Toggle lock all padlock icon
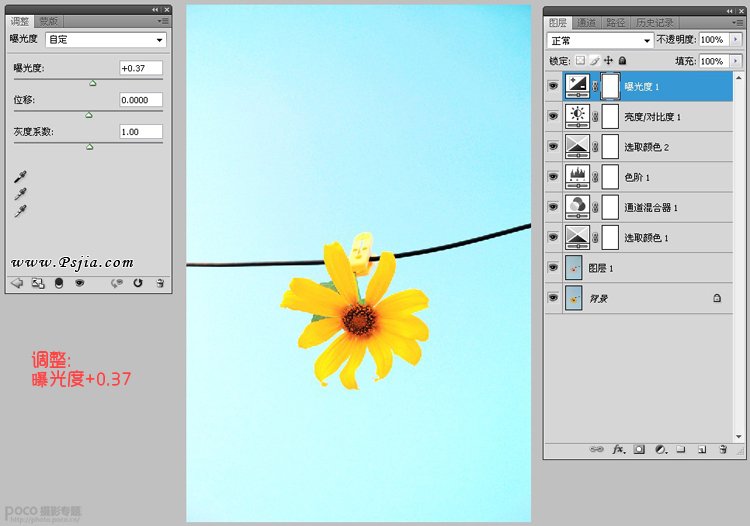 coord(622,61)
